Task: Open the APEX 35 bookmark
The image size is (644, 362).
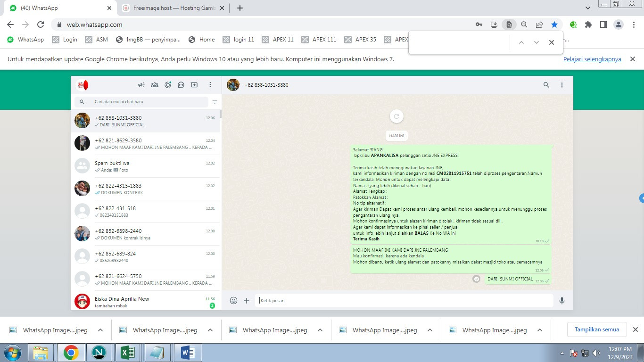Action: click(361, 40)
